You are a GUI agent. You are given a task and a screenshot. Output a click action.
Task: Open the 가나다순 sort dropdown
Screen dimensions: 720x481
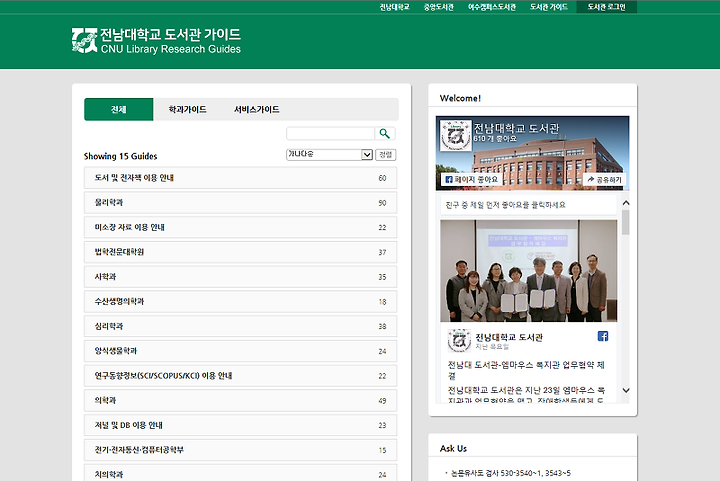coord(329,154)
